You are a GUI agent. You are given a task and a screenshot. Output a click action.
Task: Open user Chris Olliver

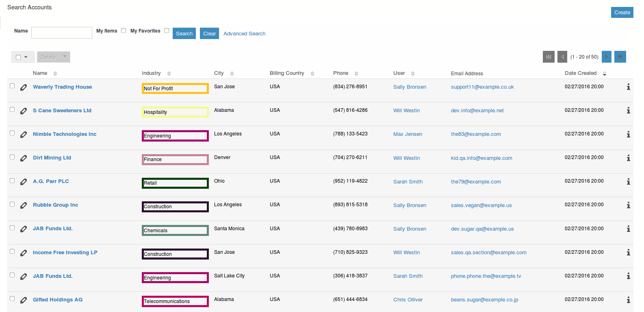point(408,300)
